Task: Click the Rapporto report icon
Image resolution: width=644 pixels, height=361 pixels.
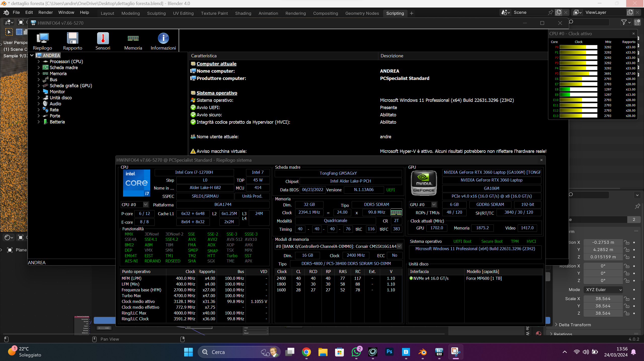Action: click(x=73, y=41)
